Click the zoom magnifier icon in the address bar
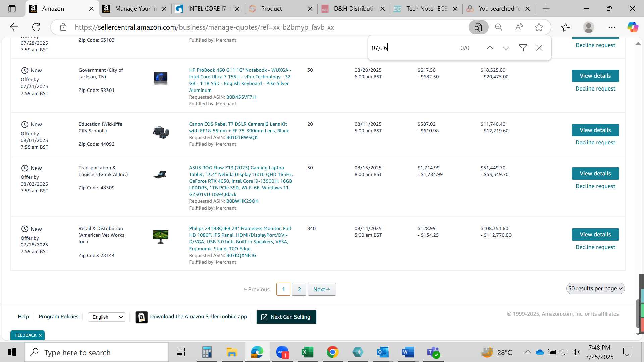 [499, 27]
